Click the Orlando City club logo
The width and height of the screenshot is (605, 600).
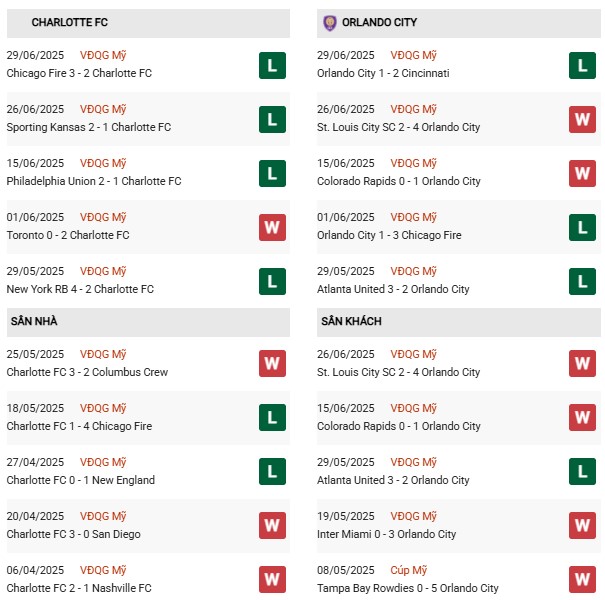point(329,22)
